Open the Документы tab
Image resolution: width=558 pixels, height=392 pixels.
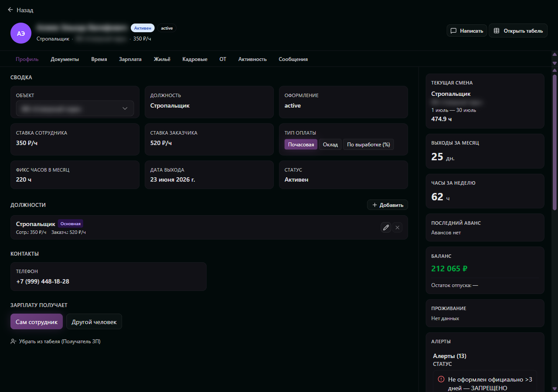point(65,59)
